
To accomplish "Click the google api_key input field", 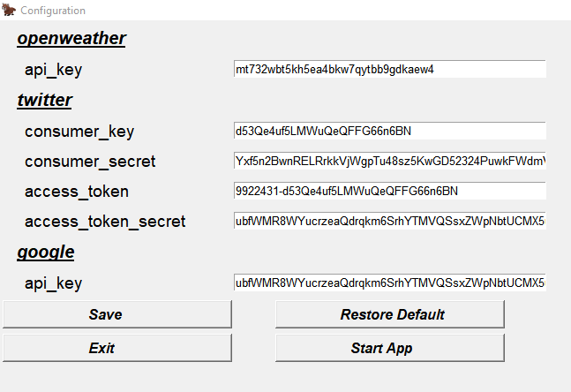I will tap(389, 283).
